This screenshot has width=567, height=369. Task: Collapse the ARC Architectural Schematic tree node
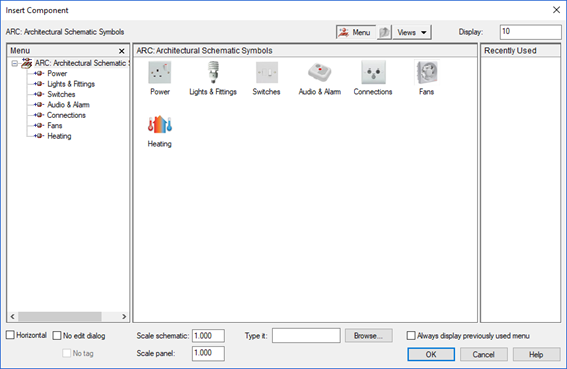[x=14, y=64]
